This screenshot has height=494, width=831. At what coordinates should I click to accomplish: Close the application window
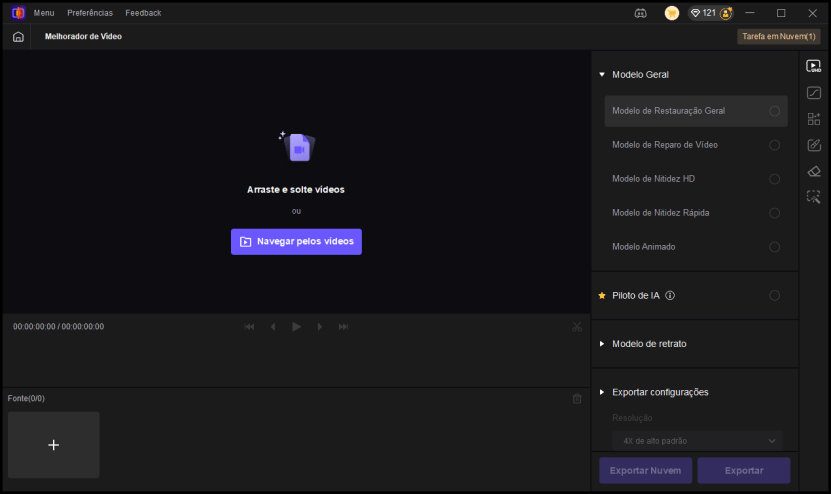pyautogui.click(x=812, y=13)
